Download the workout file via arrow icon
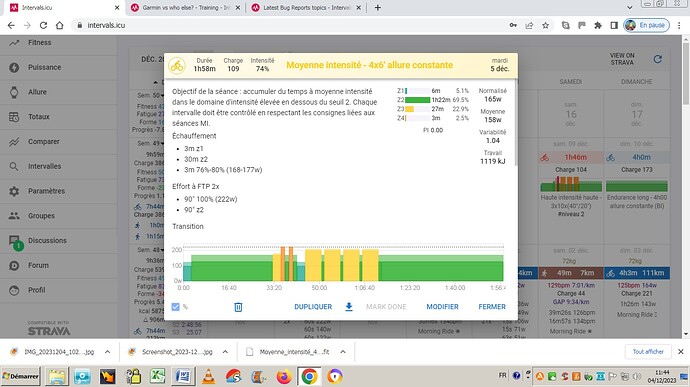The height and width of the screenshot is (387, 690). tap(349, 306)
